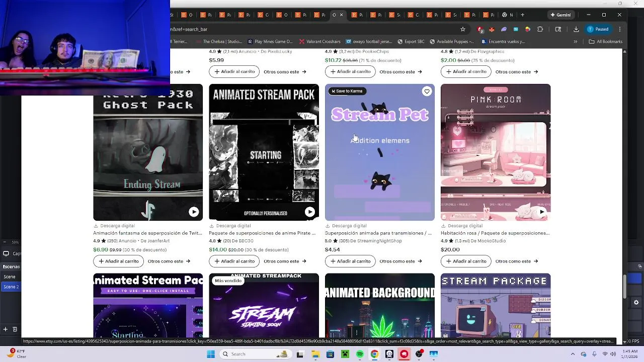
Task: Open Spotify from the taskbar
Action: 360,354
